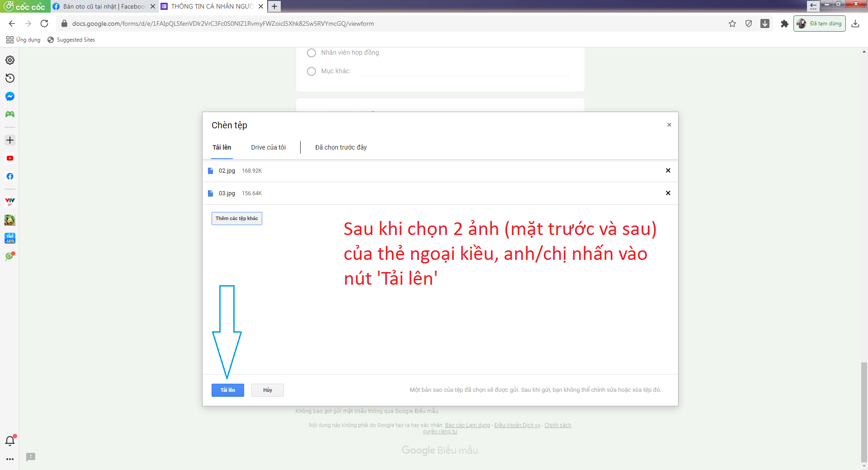Open the games controller sidebar icon
868x470 pixels.
pos(10,114)
